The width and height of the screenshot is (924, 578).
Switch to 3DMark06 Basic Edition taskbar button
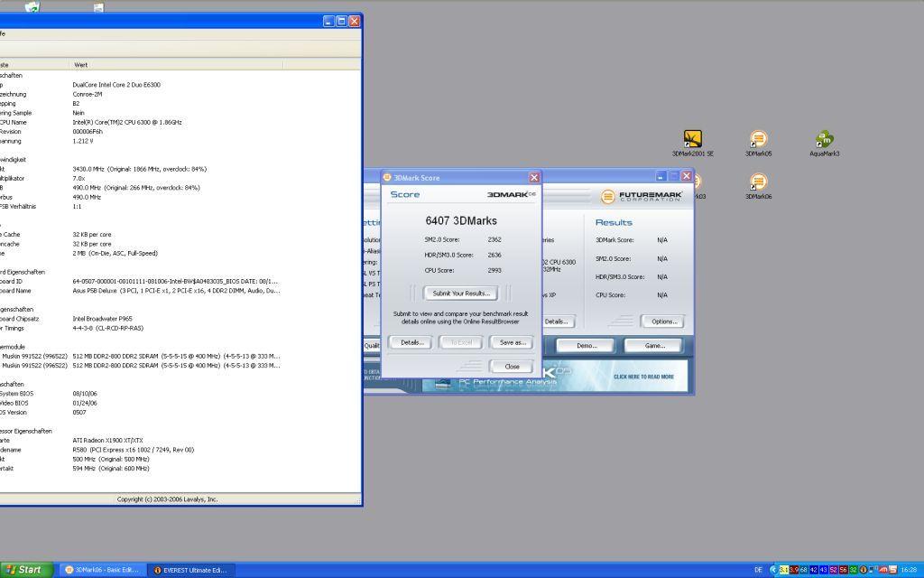coord(104,570)
